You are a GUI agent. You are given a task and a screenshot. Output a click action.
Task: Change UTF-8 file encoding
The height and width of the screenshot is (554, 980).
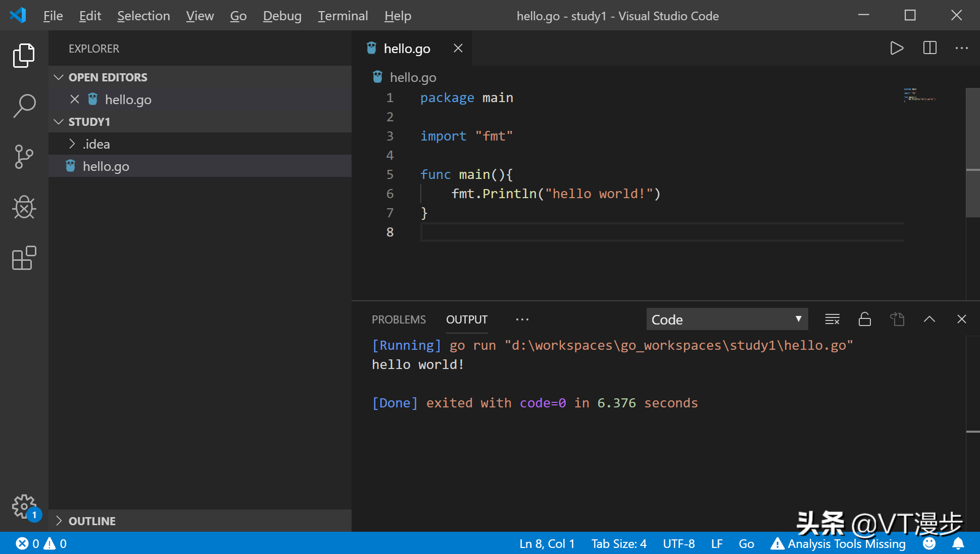click(679, 543)
